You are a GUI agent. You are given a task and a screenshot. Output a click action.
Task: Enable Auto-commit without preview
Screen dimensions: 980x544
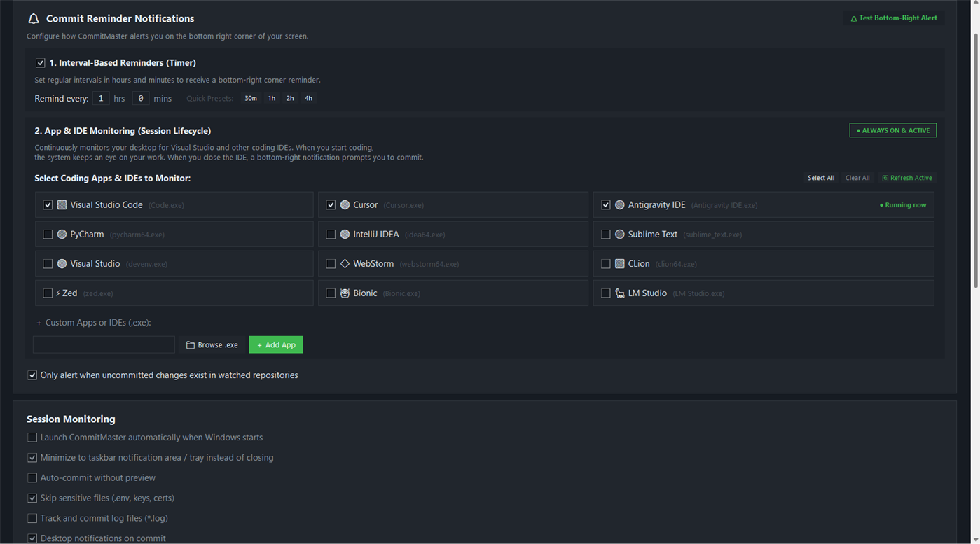click(32, 478)
